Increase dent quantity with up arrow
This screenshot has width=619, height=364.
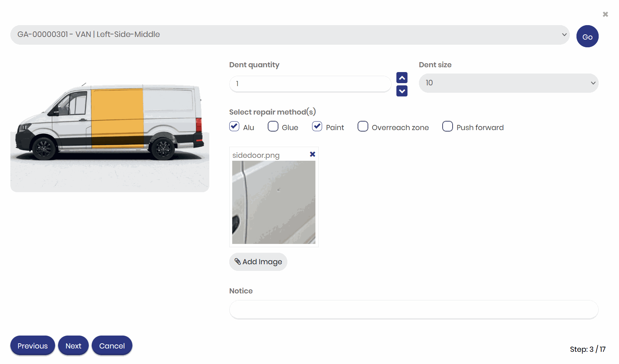402,78
